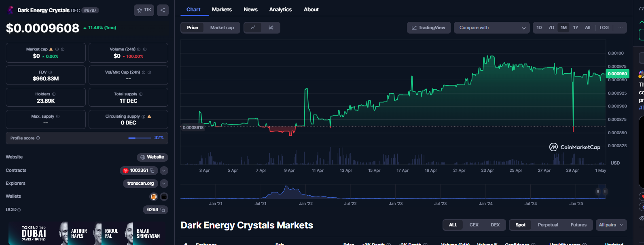Select Market cap chart view
This screenshot has height=245, width=644.
(x=222, y=27)
